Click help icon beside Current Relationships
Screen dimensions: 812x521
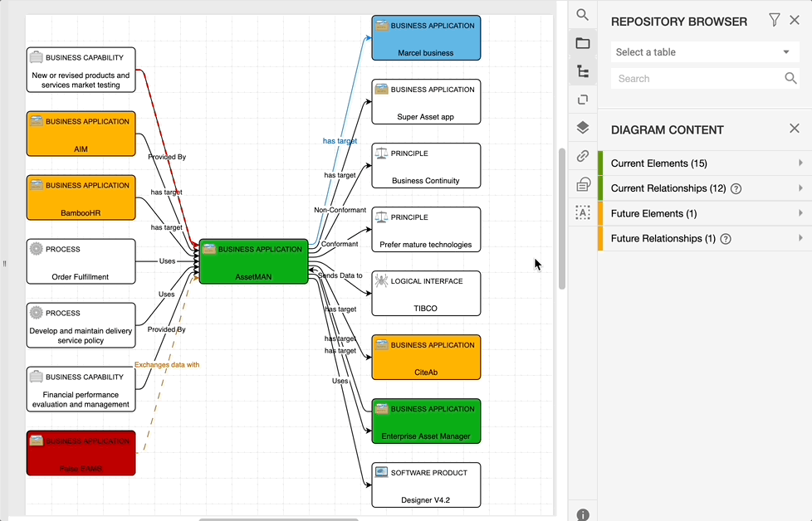pos(736,189)
